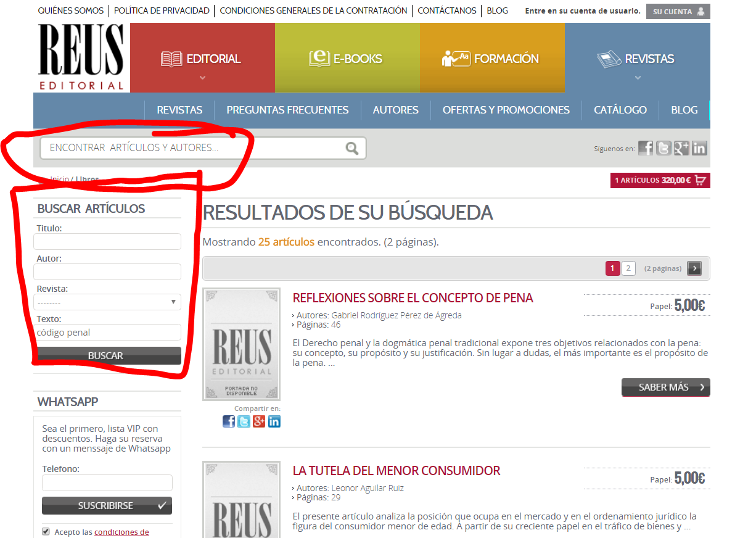Open Facebook from the Síguenos en icons
This screenshot has width=756, height=538.
tap(646, 148)
